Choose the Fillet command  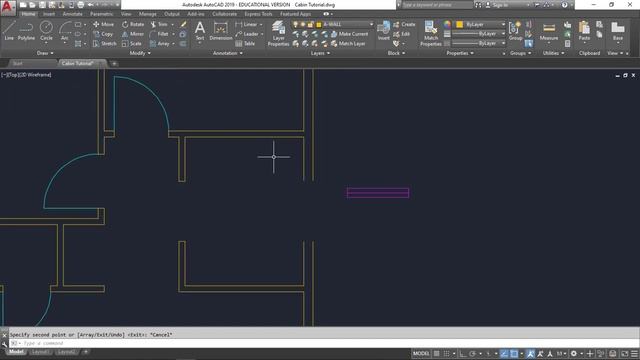pos(159,34)
